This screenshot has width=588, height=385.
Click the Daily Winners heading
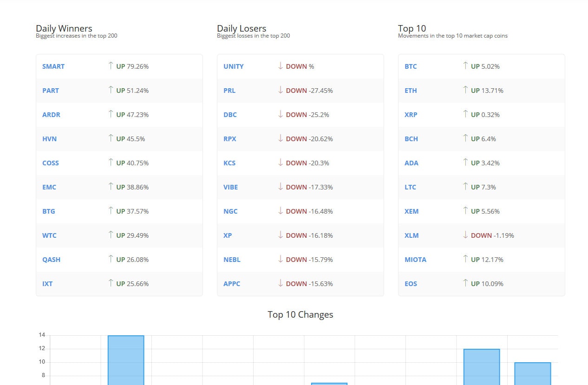coord(64,28)
